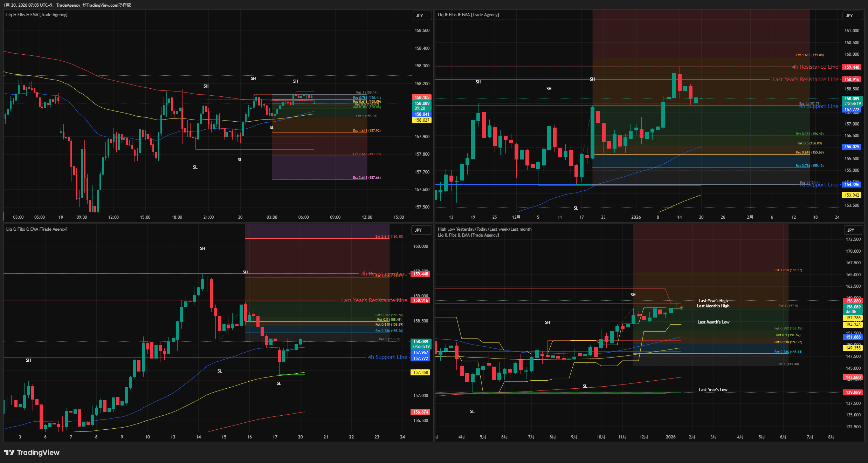Click red 139.889 price tag, bottom-right chart
This screenshot has width=868, height=463.
click(x=853, y=393)
